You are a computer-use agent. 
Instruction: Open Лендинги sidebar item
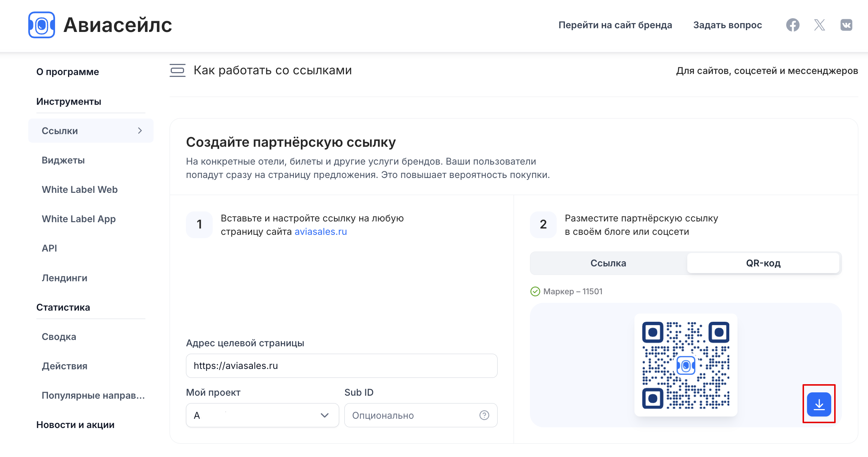click(x=64, y=278)
